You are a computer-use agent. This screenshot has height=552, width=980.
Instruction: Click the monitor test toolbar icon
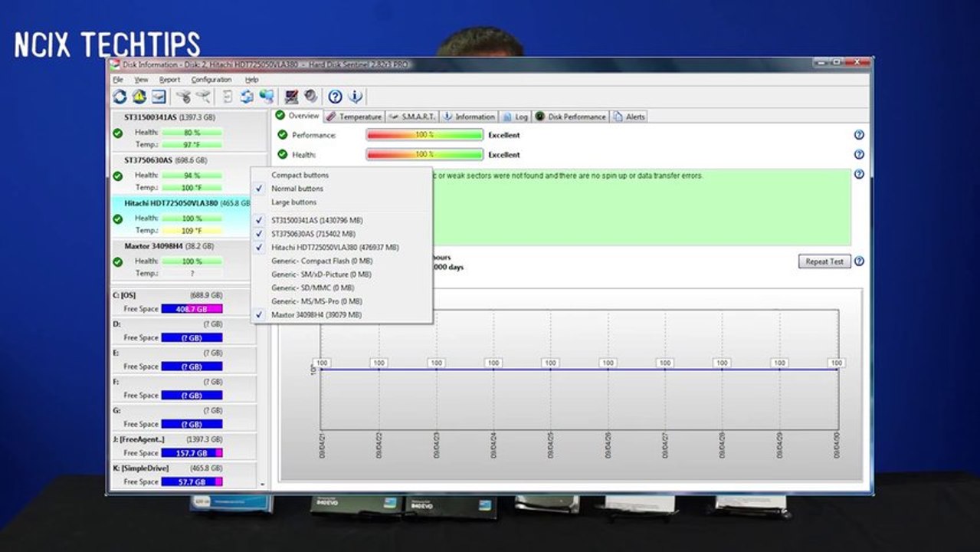pyautogui.click(x=291, y=97)
